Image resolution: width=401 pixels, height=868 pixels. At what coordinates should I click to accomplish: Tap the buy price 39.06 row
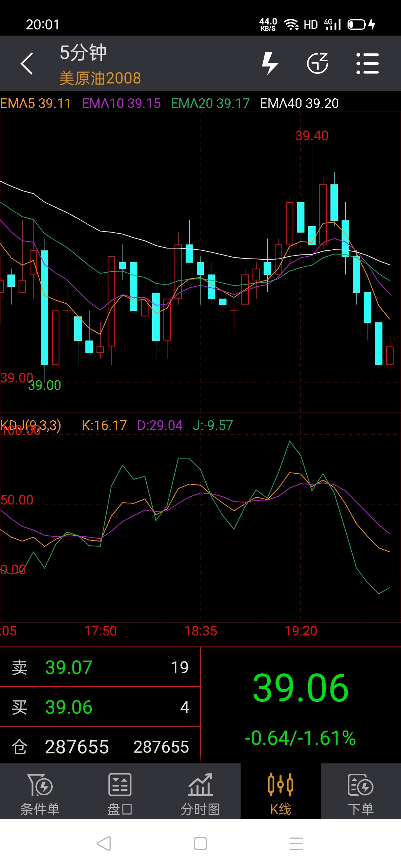pyautogui.click(x=100, y=707)
